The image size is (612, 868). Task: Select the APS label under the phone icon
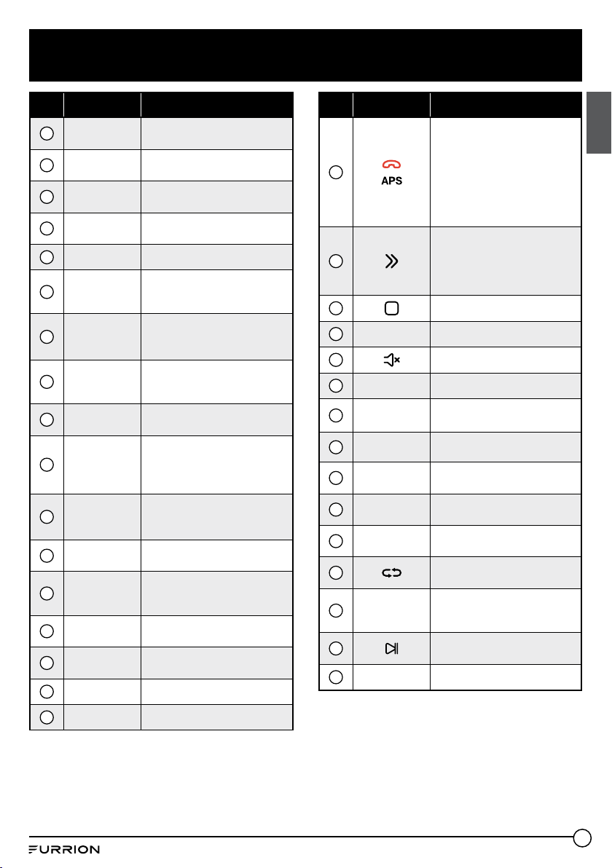point(391,181)
